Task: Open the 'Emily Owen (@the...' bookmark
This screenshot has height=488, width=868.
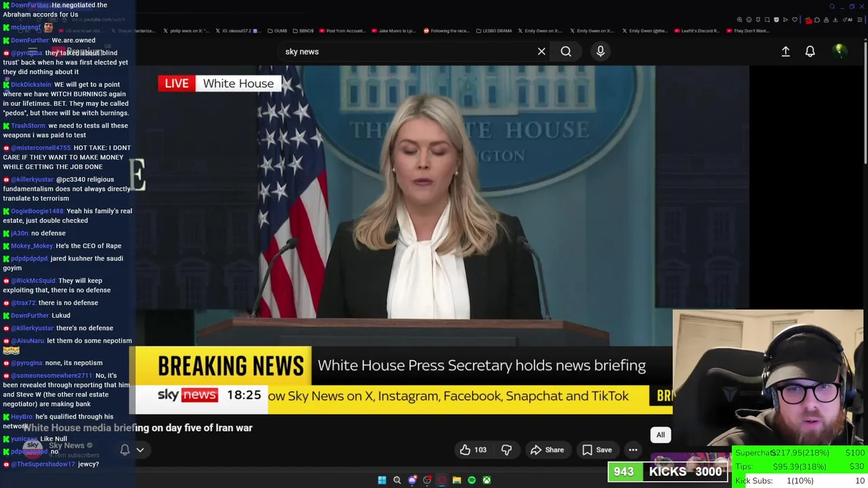Action: 645,30
